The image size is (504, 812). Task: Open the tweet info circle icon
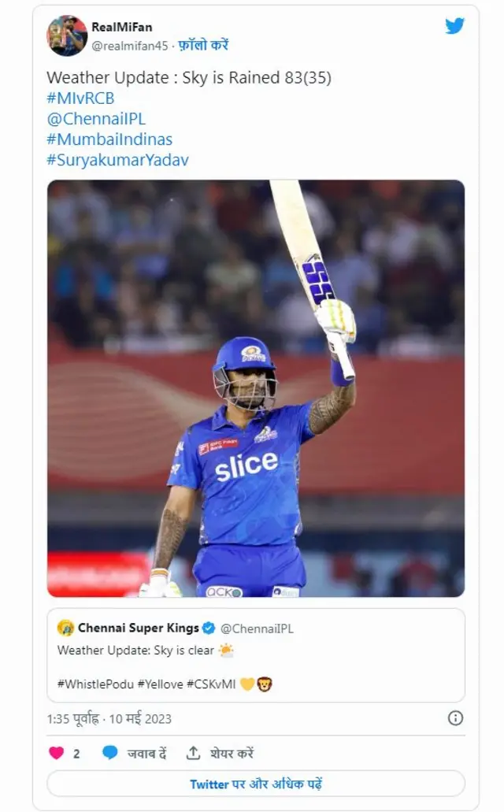point(455,717)
